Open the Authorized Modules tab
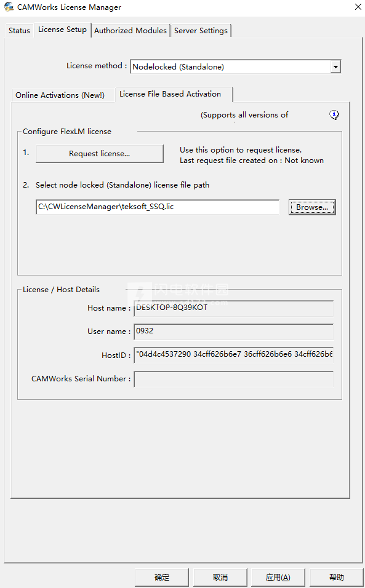 click(130, 31)
